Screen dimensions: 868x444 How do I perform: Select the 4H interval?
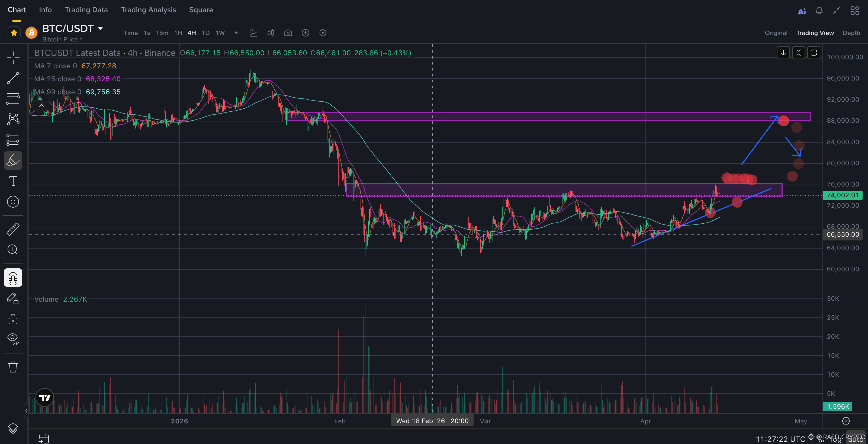[192, 33]
